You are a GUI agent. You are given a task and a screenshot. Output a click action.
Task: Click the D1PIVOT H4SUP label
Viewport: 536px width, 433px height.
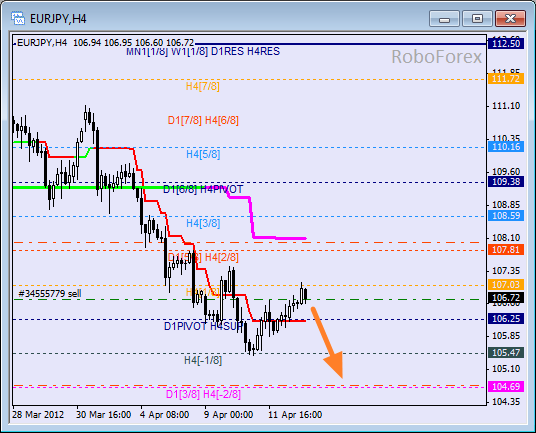203,326
